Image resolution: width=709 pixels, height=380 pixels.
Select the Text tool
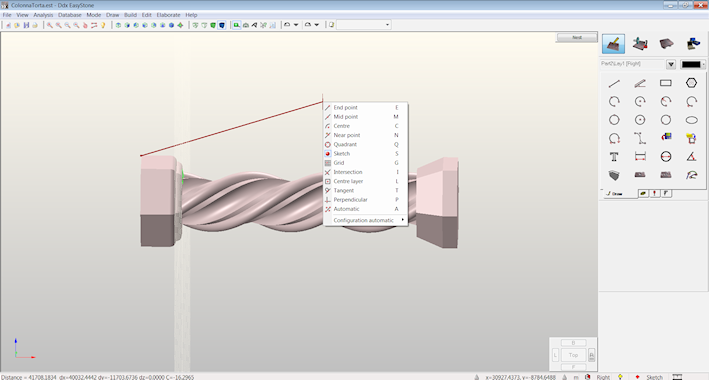click(614, 157)
